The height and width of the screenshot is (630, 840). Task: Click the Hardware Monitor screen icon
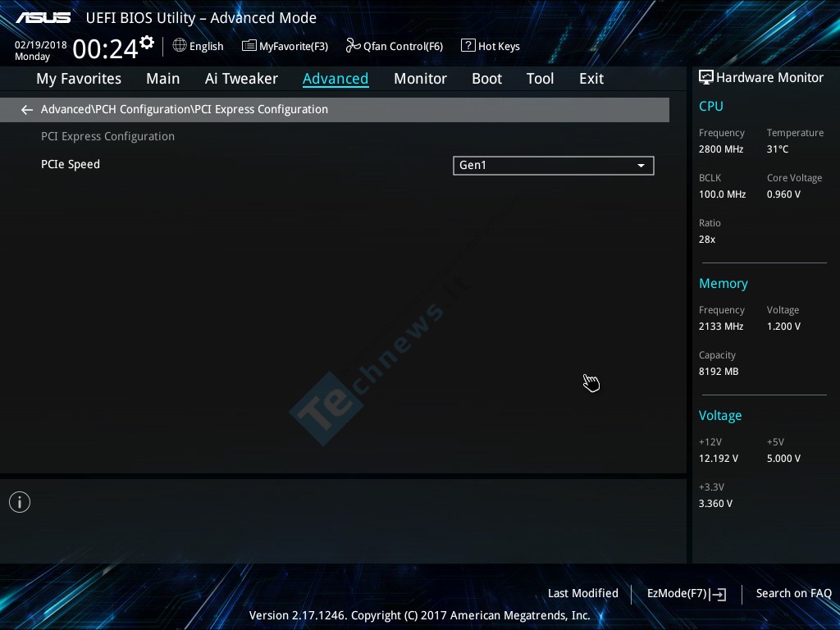[706, 78]
